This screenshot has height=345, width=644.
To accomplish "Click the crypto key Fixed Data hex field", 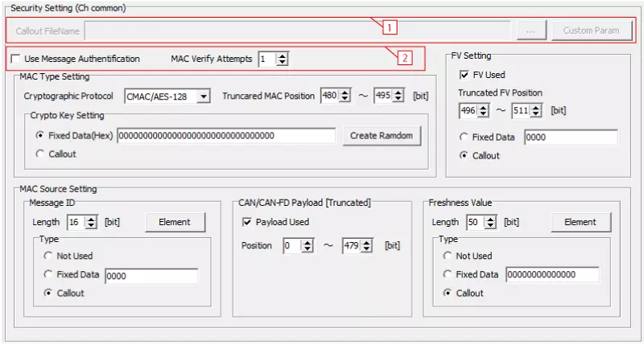I will coord(226,136).
